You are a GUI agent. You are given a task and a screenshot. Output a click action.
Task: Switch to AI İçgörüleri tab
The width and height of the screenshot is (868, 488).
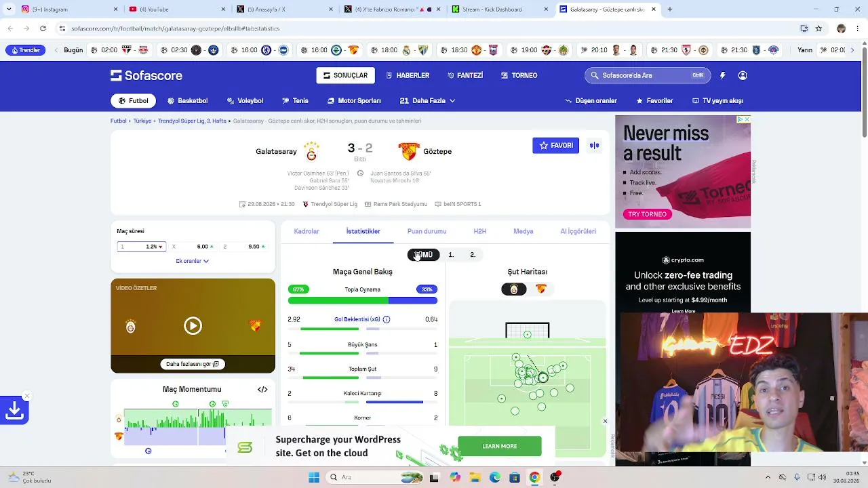pos(578,231)
